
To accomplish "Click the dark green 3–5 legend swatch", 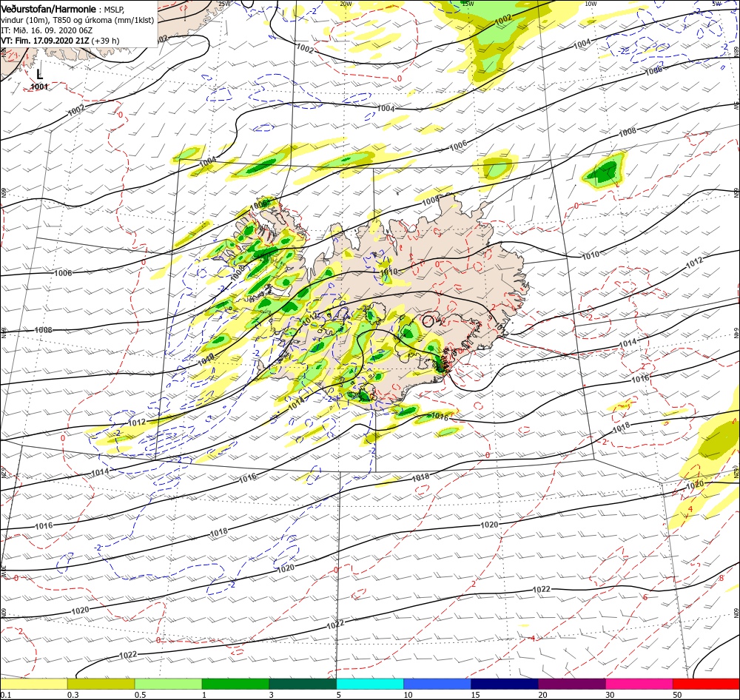I will coord(303,684).
